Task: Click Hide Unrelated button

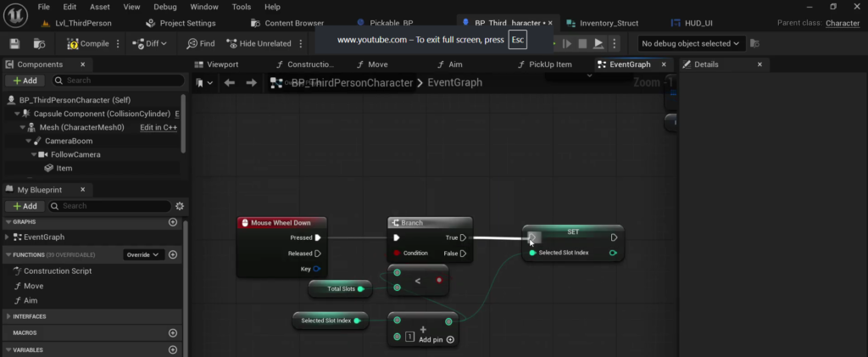Action: point(259,44)
